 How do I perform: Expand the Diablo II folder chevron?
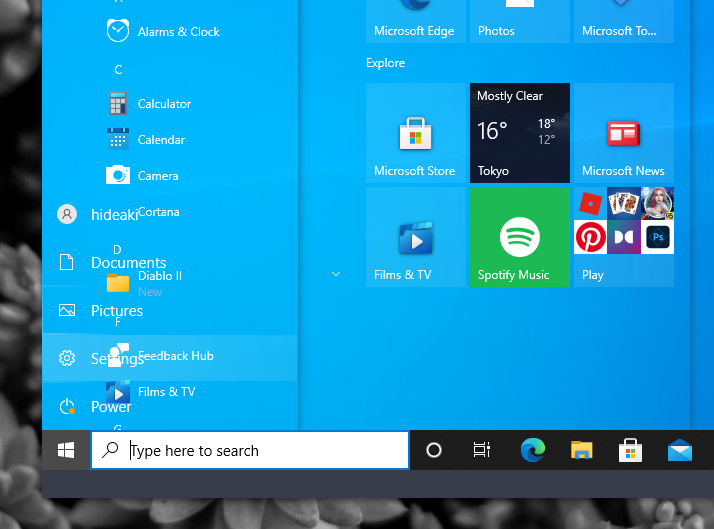tap(336, 274)
